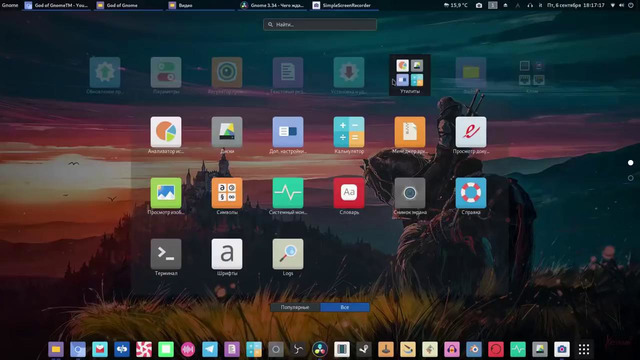Open the Dictionary app (Словарь)
640x360 pixels.
coord(349,193)
